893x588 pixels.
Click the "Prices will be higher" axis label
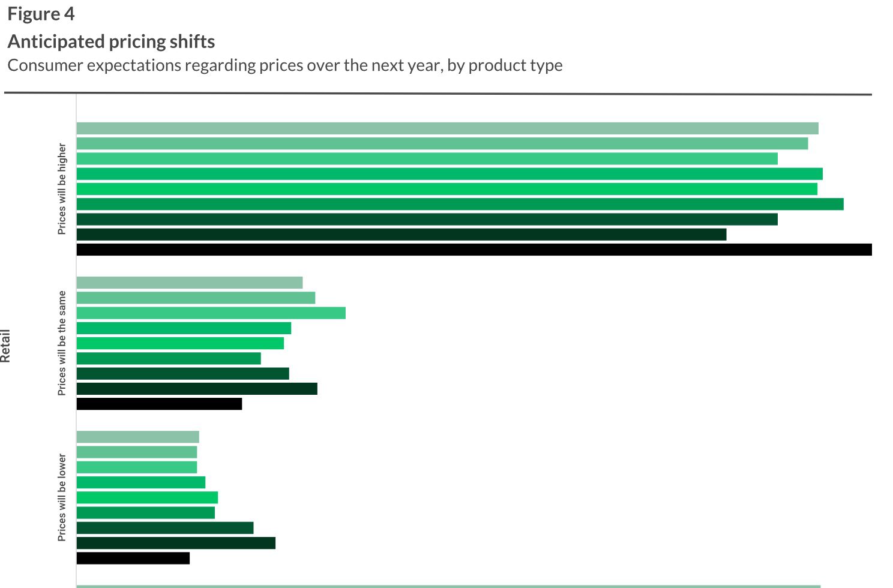[62, 189]
